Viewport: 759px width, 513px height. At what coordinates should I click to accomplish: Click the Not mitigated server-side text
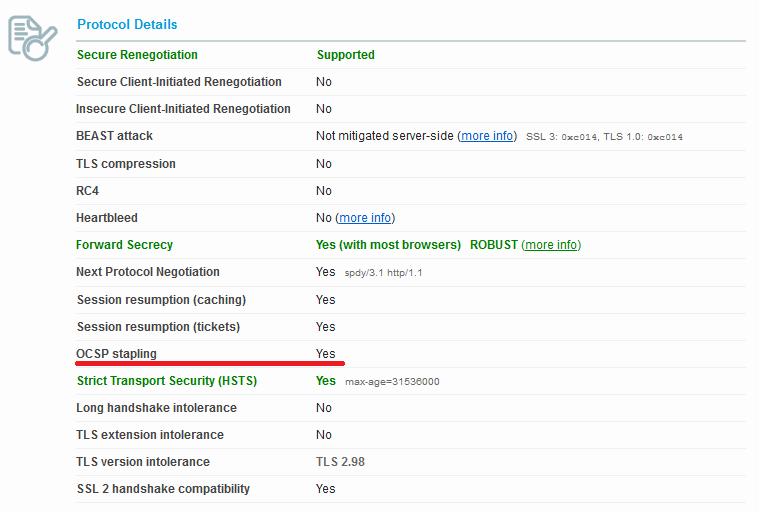pyautogui.click(x=384, y=136)
